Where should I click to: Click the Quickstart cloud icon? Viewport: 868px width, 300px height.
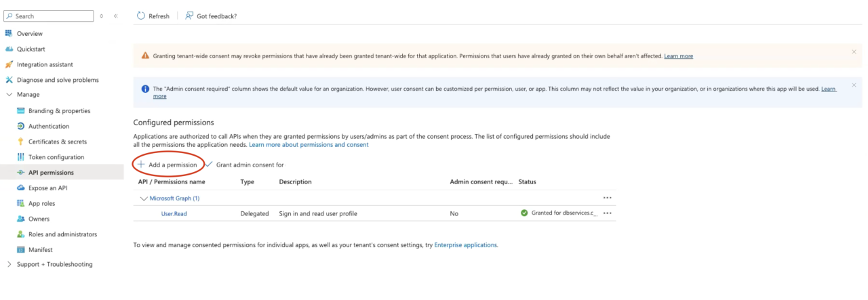tap(9, 49)
